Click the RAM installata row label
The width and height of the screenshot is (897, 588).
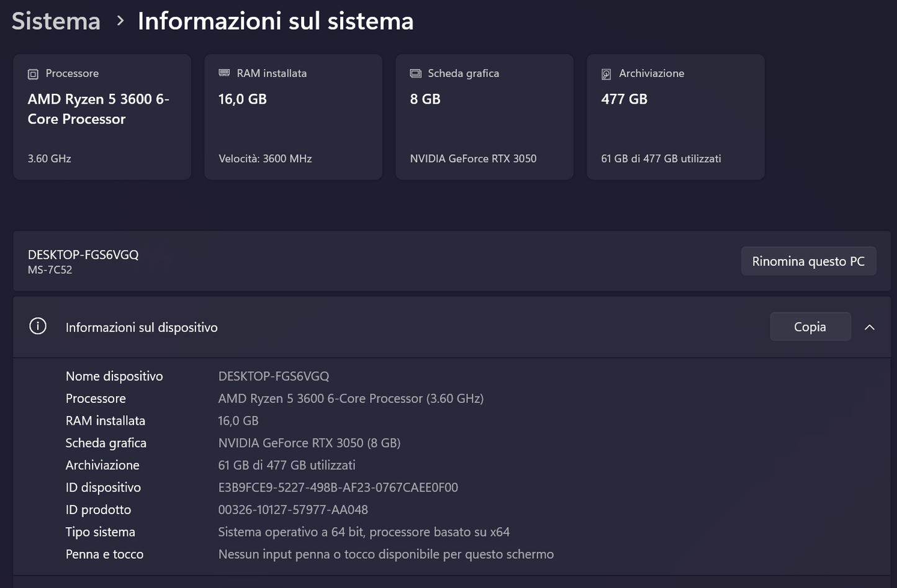(x=106, y=421)
